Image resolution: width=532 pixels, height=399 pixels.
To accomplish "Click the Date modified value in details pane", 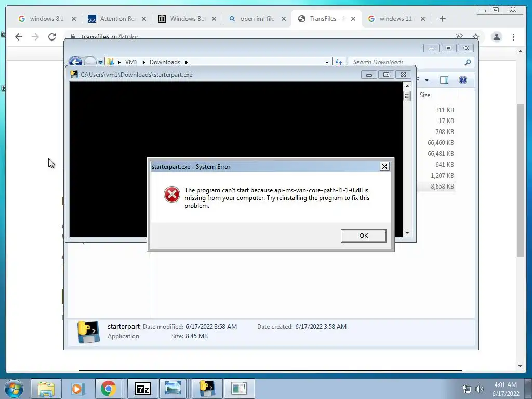I will click(211, 327).
